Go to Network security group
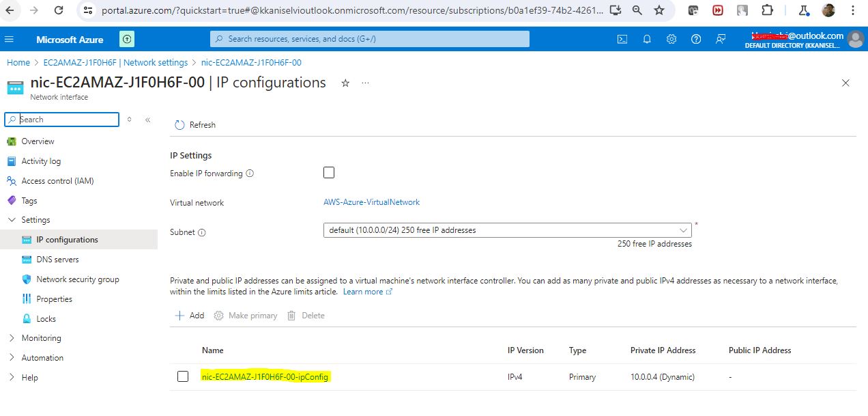 point(77,279)
